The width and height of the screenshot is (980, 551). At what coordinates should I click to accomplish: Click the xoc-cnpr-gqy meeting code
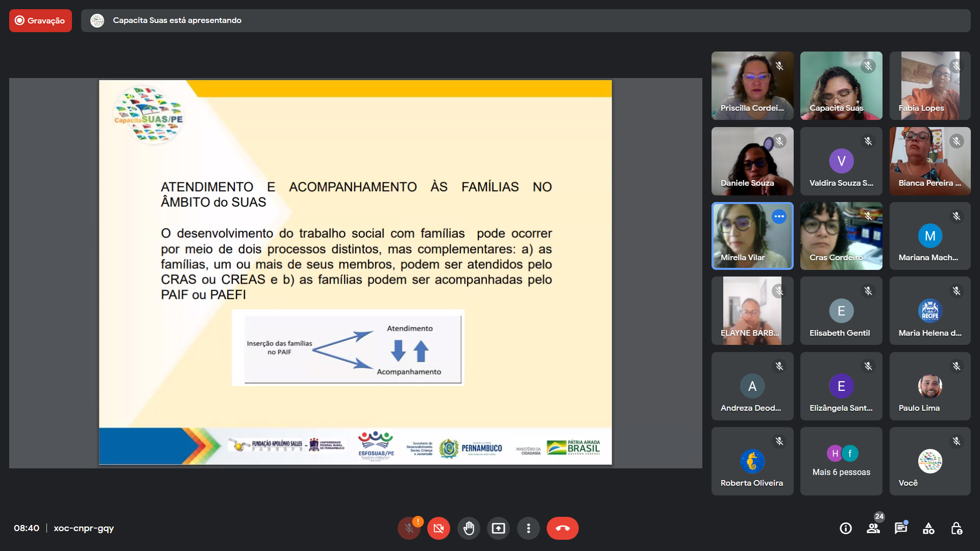[x=84, y=528]
